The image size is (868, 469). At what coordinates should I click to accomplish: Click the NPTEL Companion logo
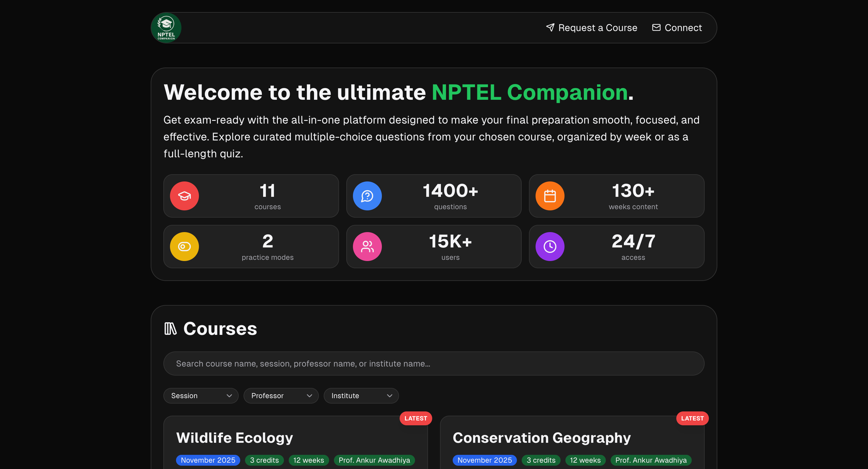point(166,27)
